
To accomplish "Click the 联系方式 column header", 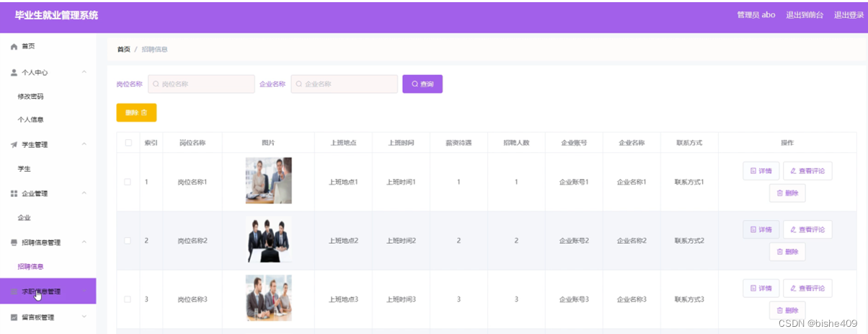I will coord(689,143).
